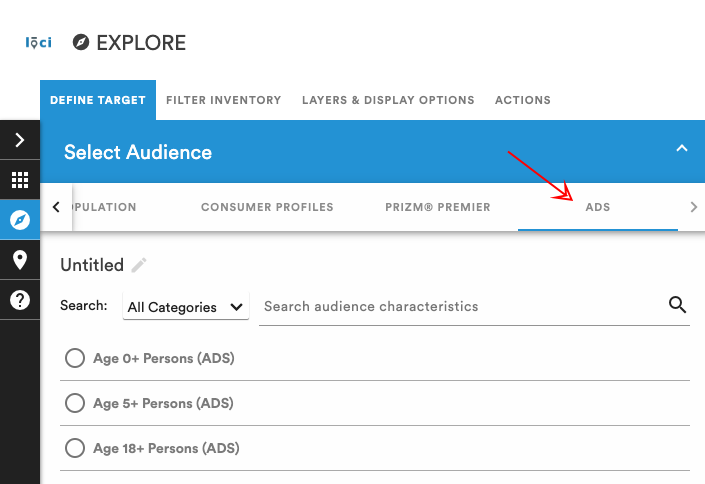705x484 pixels.
Task: Open the help question mark icon
Action: [x=20, y=300]
